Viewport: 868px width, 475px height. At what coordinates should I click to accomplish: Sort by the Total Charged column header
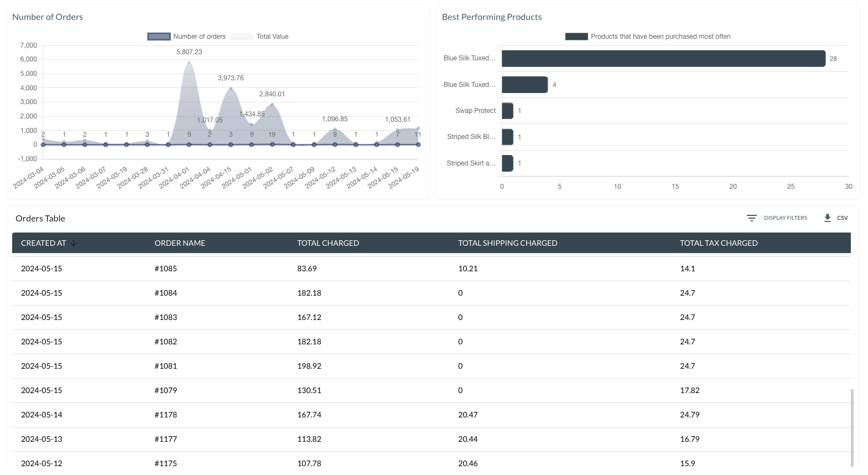coord(328,243)
